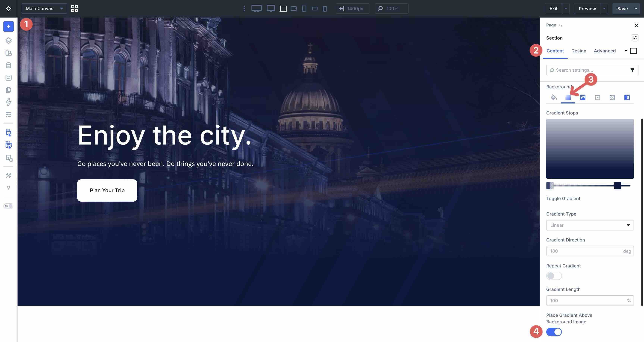Viewport: 644px width, 342px height.
Task: Click the Plan Your Trip button
Action: point(107,190)
